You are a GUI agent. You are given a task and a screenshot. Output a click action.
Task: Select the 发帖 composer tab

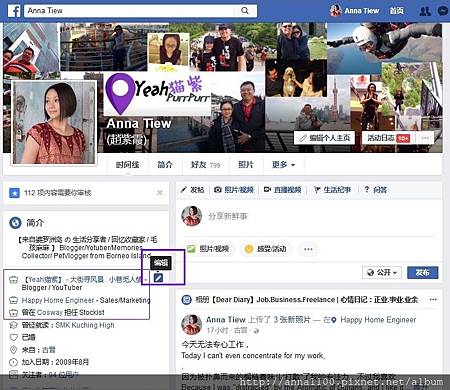(x=192, y=190)
